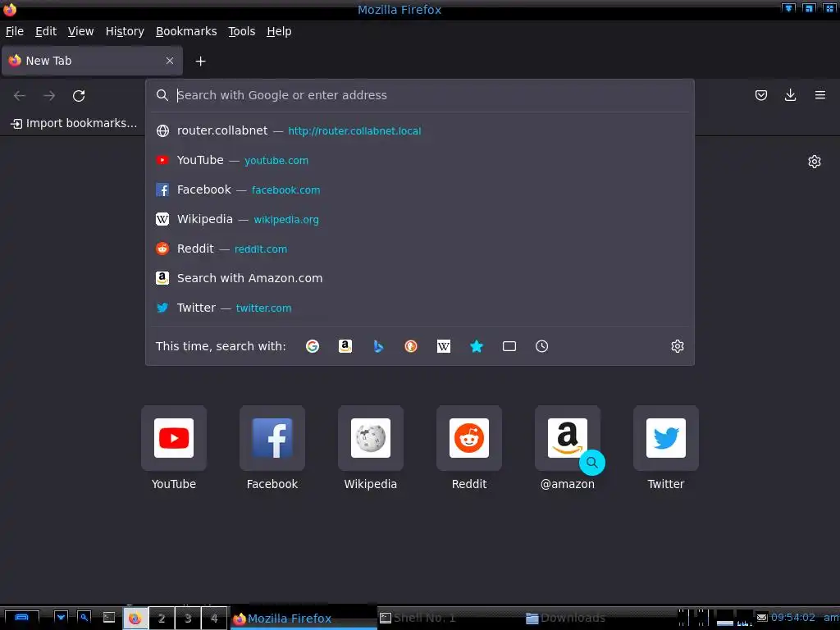Viewport: 840px width, 630px height.
Task: Open the Bookmarks menu
Action: tap(186, 31)
